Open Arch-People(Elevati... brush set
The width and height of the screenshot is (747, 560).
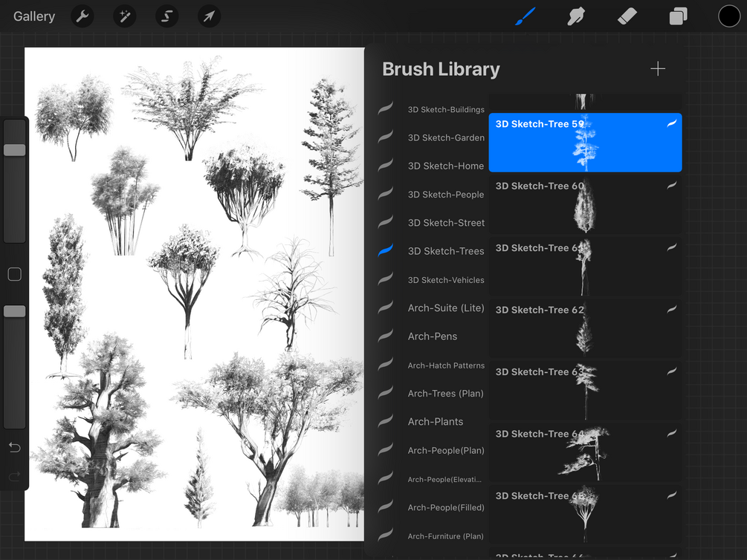pyautogui.click(x=444, y=480)
